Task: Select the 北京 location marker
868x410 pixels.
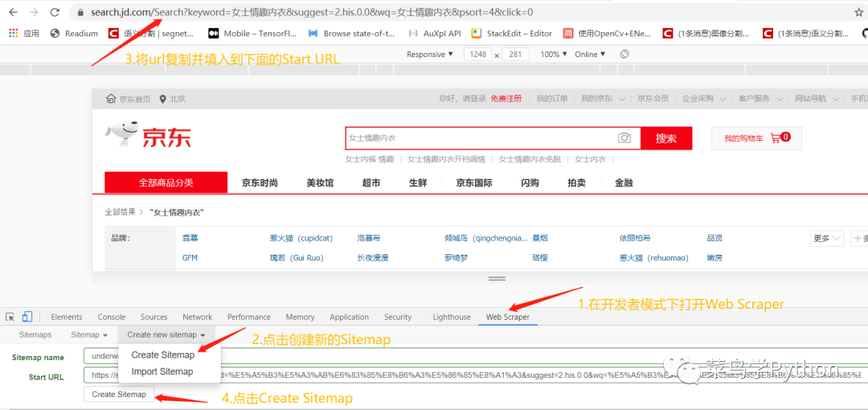Action: click(172, 99)
